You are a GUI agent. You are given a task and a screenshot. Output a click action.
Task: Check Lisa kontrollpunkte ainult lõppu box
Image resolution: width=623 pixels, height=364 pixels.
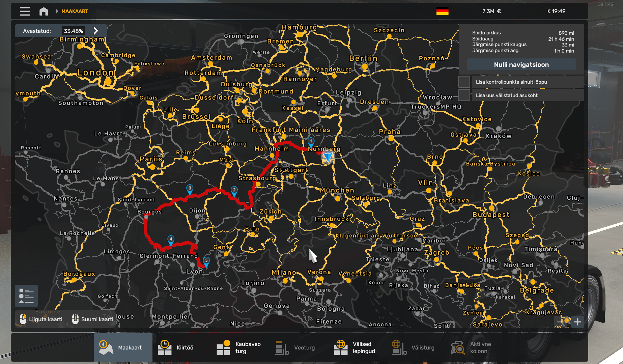pyautogui.click(x=464, y=82)
